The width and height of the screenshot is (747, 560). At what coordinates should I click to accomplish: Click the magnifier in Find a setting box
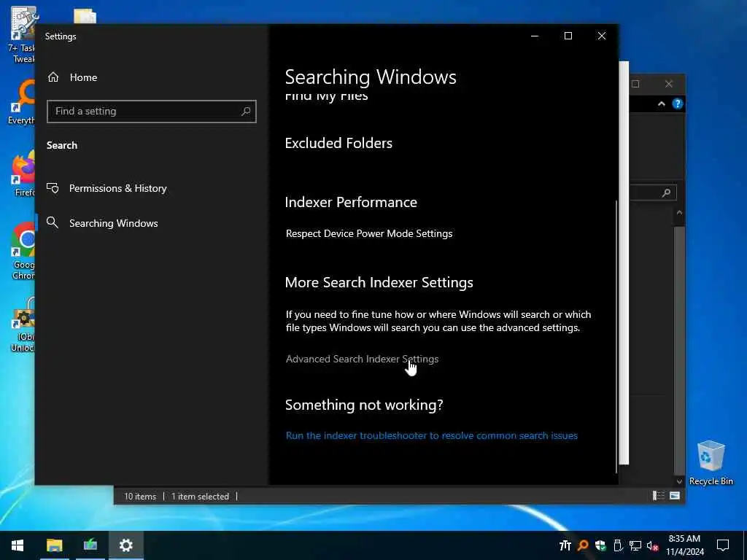click(x=246, y=112)
